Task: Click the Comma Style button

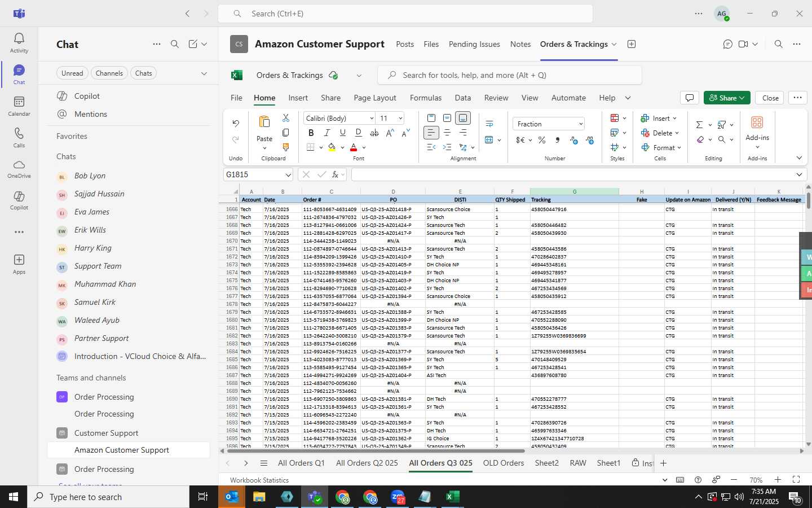Action: pyautogui.click(x=558, y=140)
